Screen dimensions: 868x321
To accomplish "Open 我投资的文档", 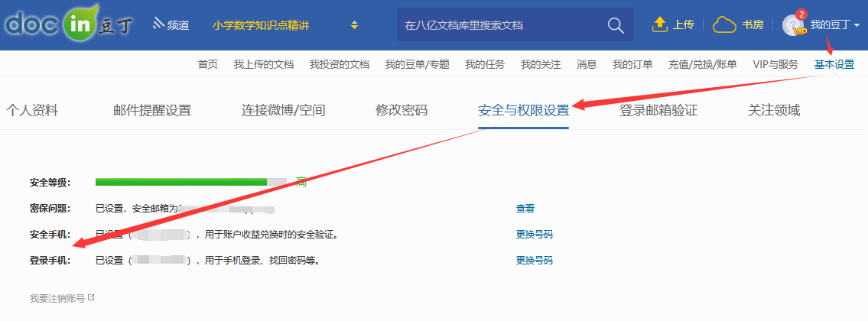I will coord(340,65).
